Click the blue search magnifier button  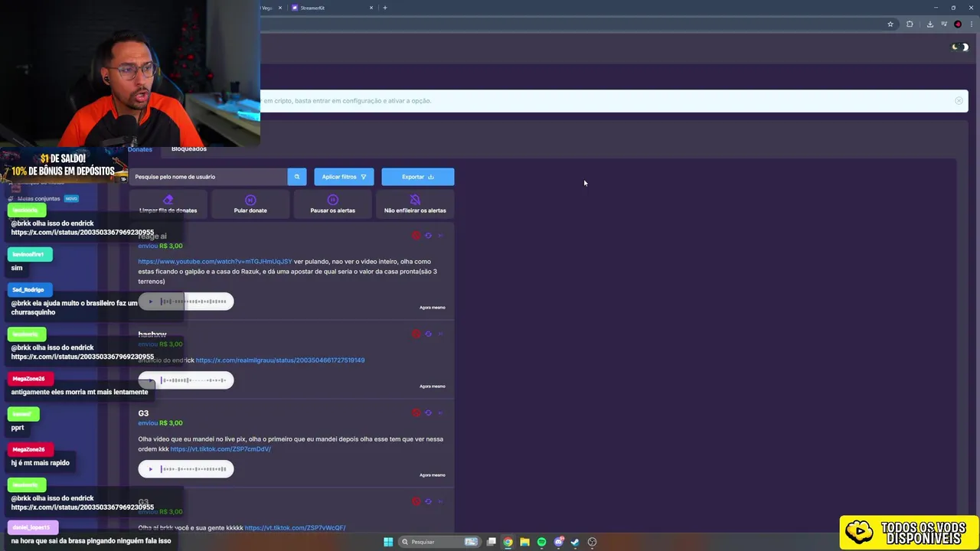pyautogui.click(x=297, y=177)
